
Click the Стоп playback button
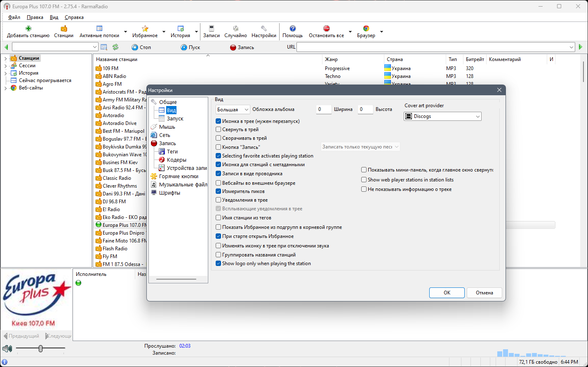(141, 47)
